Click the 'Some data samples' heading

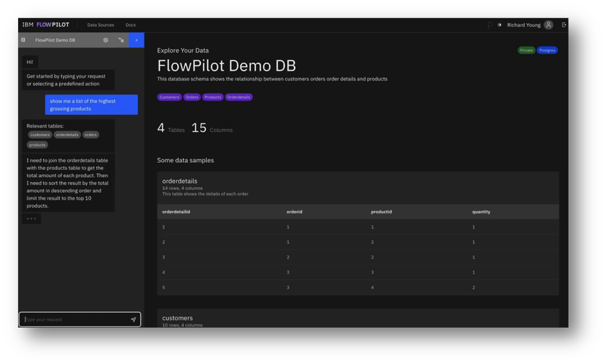coord(185,160)
